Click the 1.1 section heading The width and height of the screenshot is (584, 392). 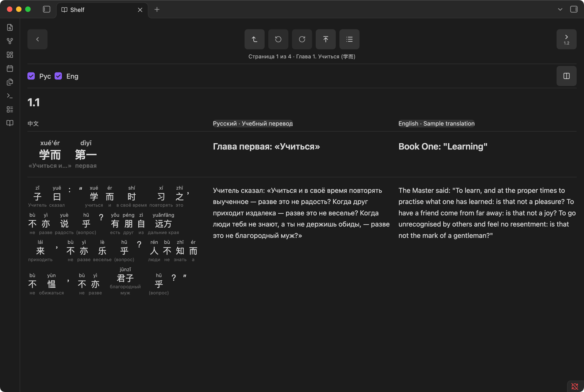(34, 102)
